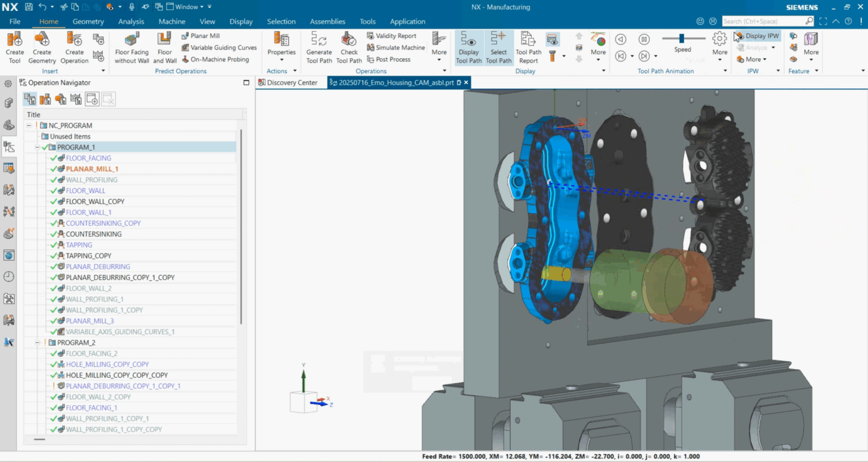Image resolution: width=868 pixels, height=462 pixels.
Task: Click Variable Guiding Curves
Action: point(219,48)
